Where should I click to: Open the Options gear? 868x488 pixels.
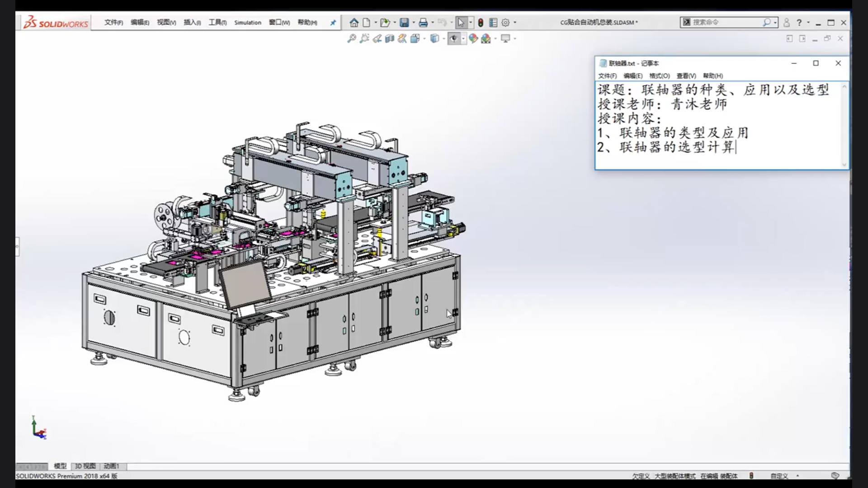click(x=505, y=22)
